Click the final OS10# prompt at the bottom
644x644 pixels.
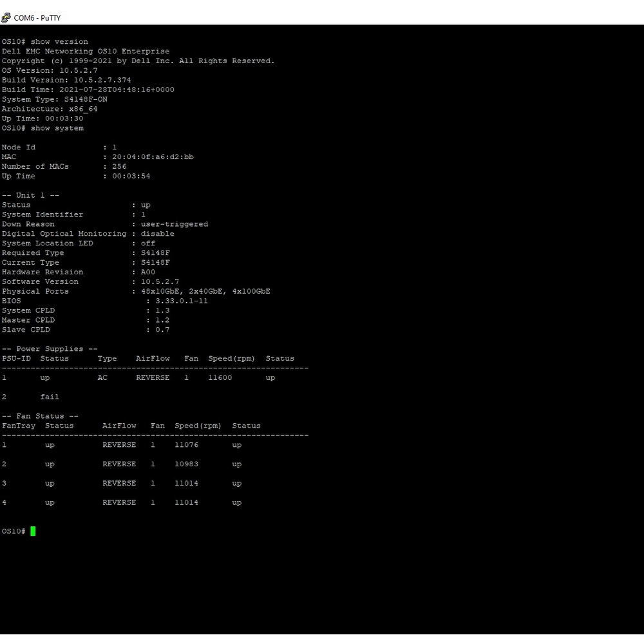click(x=14, y=531)
